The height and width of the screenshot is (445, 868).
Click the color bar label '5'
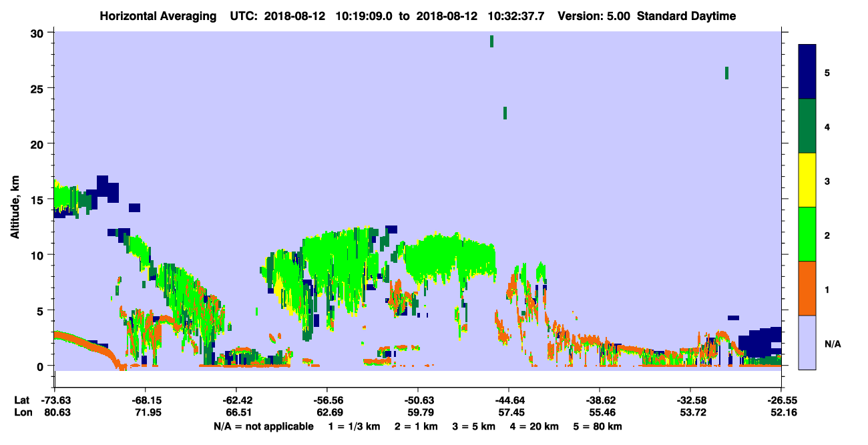tap(827, 73)
